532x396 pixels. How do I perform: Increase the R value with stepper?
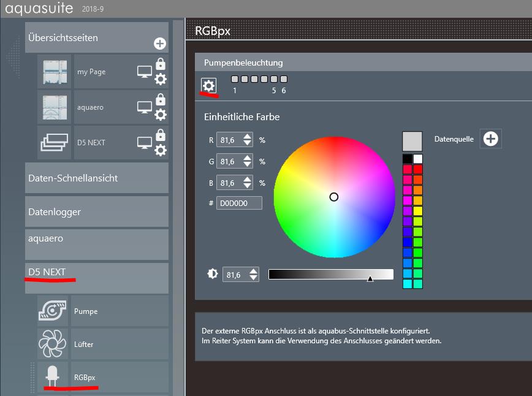click(x=247, y=137)
